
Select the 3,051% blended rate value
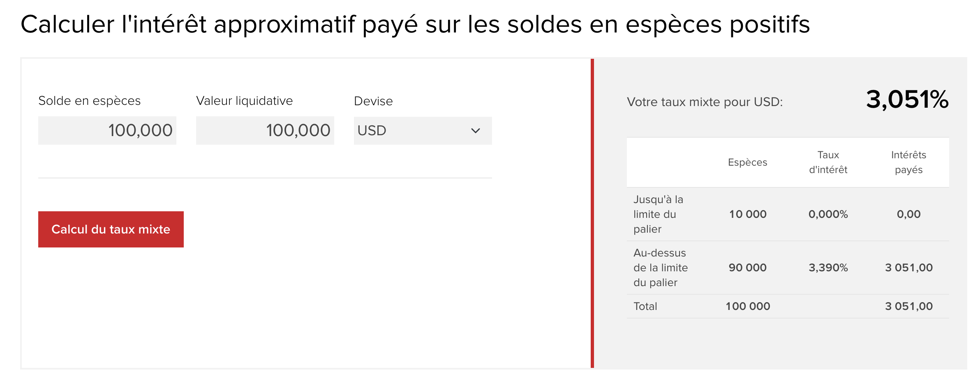point(907,99)
